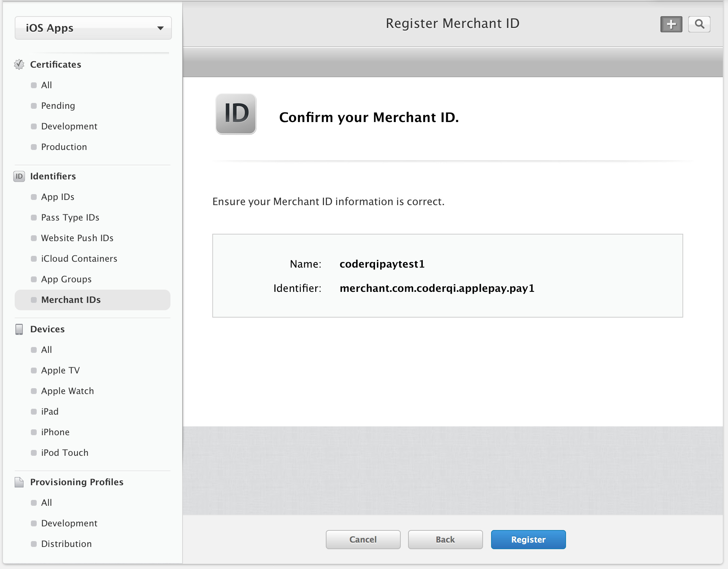Click the magnifier search icon
Screen dimensions: 728x569
point(699,24)
